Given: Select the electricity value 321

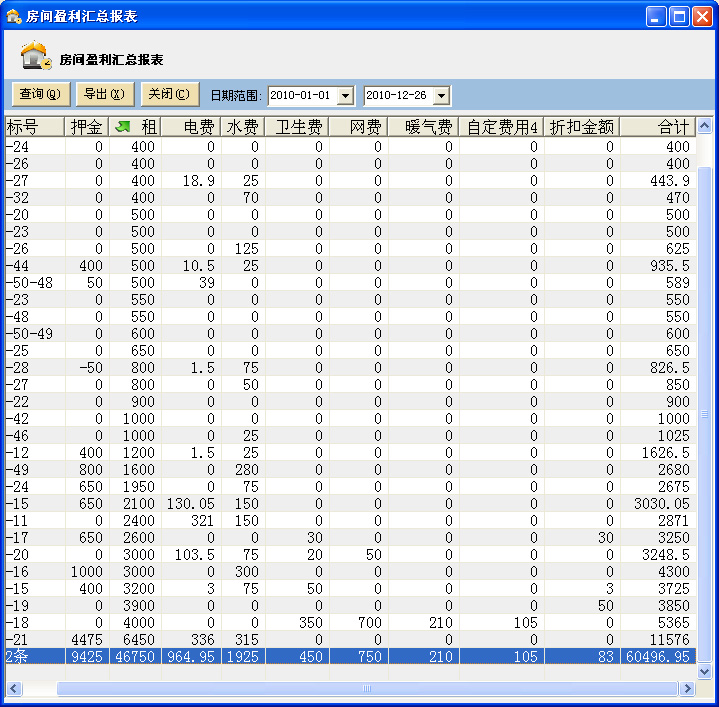Looking at the screenshot, I should pos(191,521).
